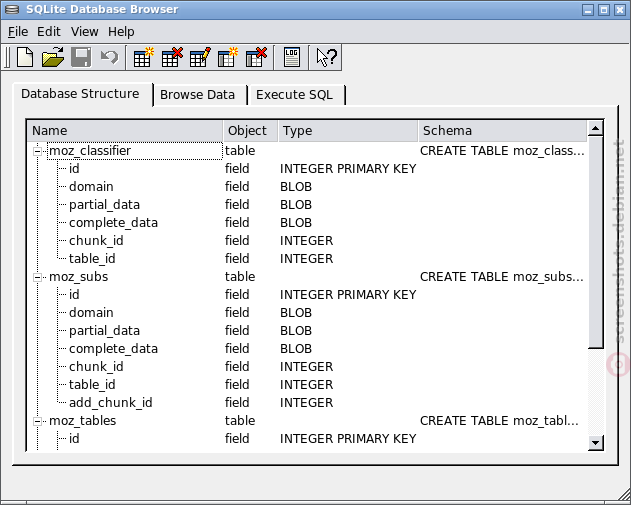This screenshot has width=631, height=505.
Task: Sort by the Schema column header
Action: point(503,131)
